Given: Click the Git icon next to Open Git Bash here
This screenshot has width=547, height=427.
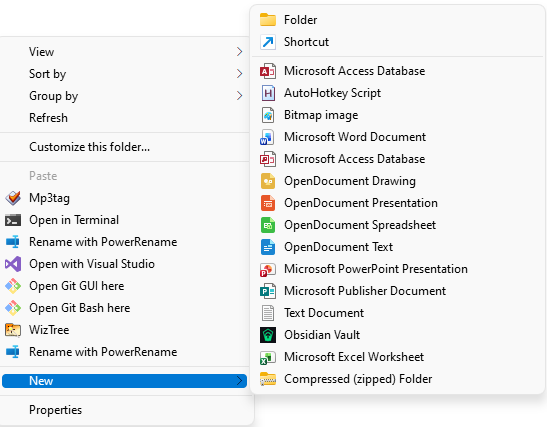Looking at the screenshot, I should (13, 308).
